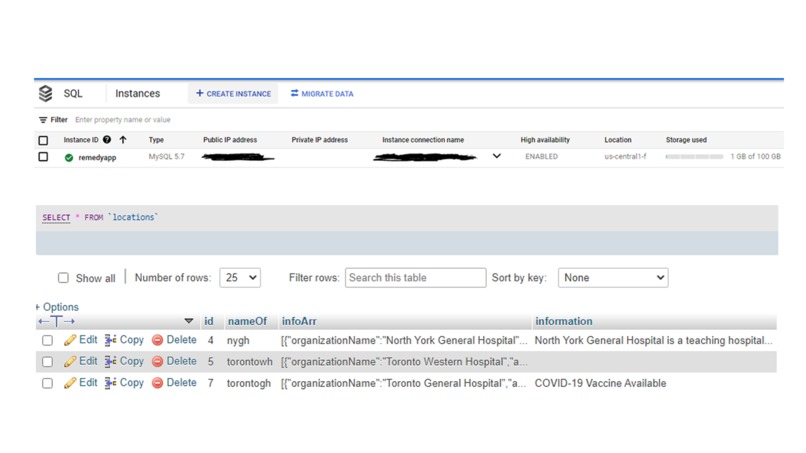The width and height of the screenshot is (806, 453).
Task: Focus the filter property name field
Action: [123, 120]
